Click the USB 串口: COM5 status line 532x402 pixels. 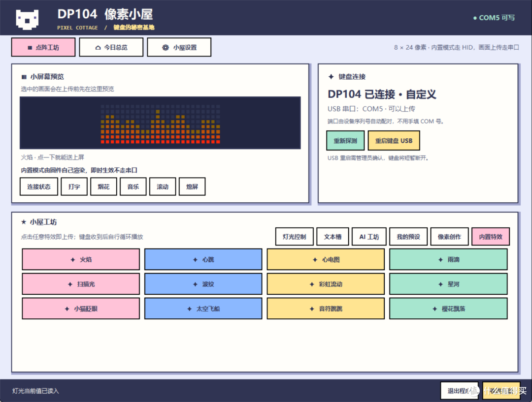[371, 109]
